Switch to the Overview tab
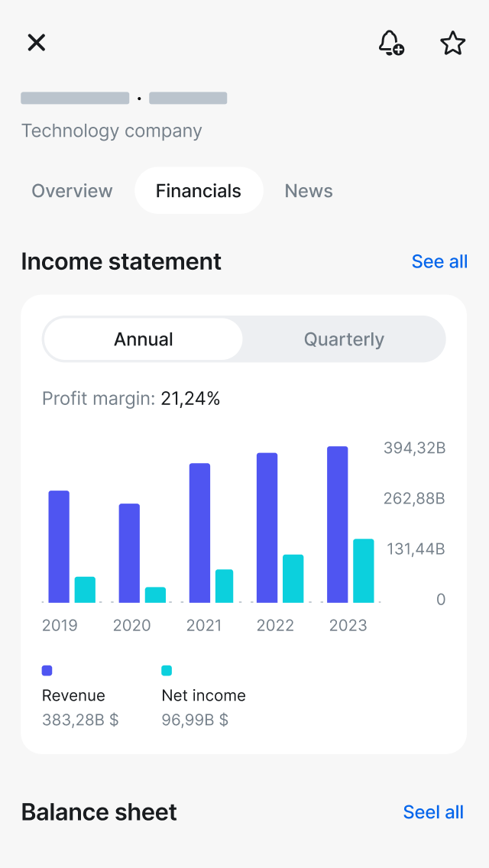This screenshot has height=868, width=489. tap(72, 191)
